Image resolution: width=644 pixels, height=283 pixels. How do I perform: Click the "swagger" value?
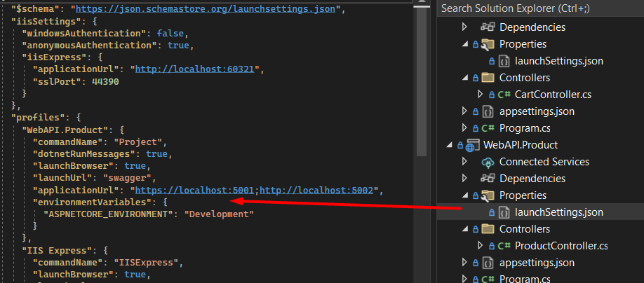pos(127,178)
